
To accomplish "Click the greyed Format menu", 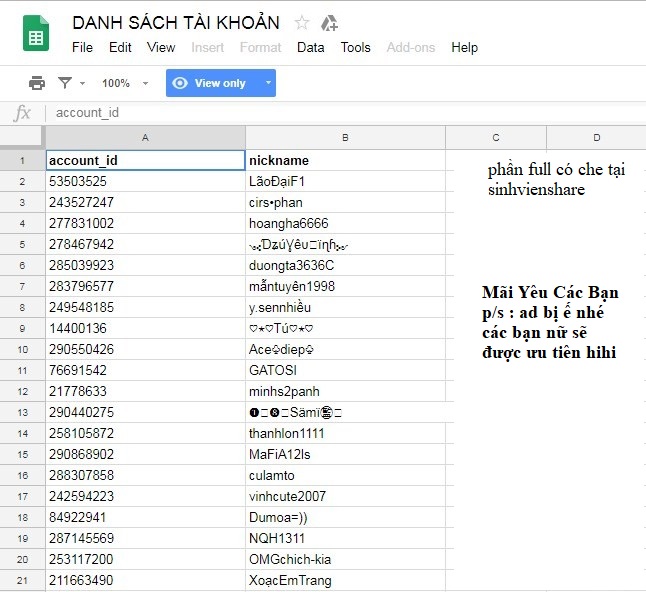I will point(260,47).
